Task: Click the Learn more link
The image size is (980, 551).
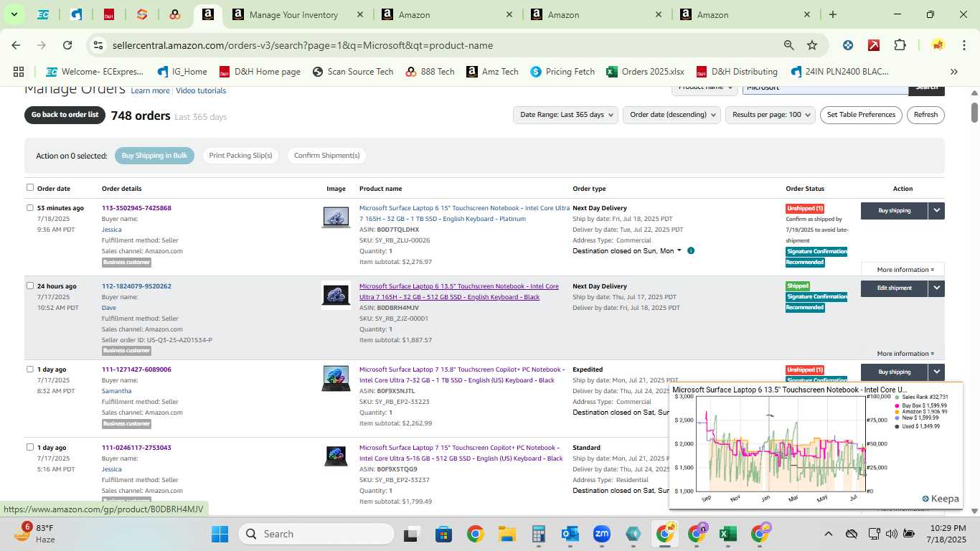Action: (150, 90)
